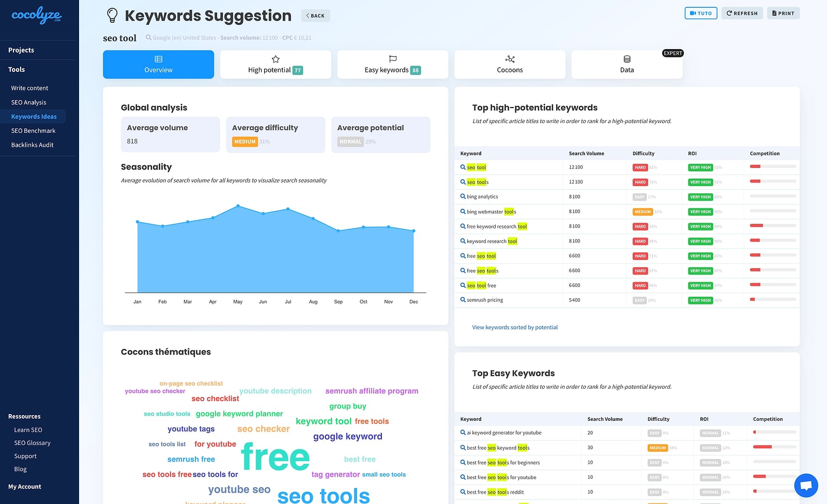
Task: Click the Refresh button
Action: (x=742, y=13)
